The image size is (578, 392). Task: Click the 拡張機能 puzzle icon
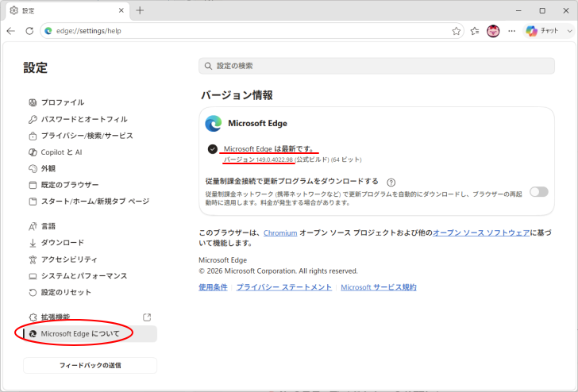click(33, 317)
